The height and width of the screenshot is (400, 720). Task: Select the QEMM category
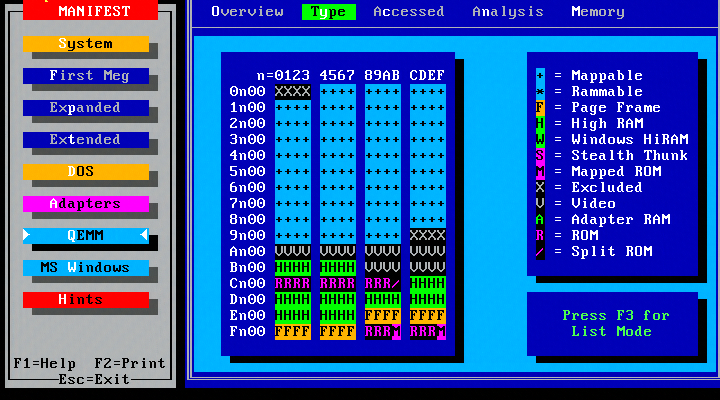coord(86,236)
